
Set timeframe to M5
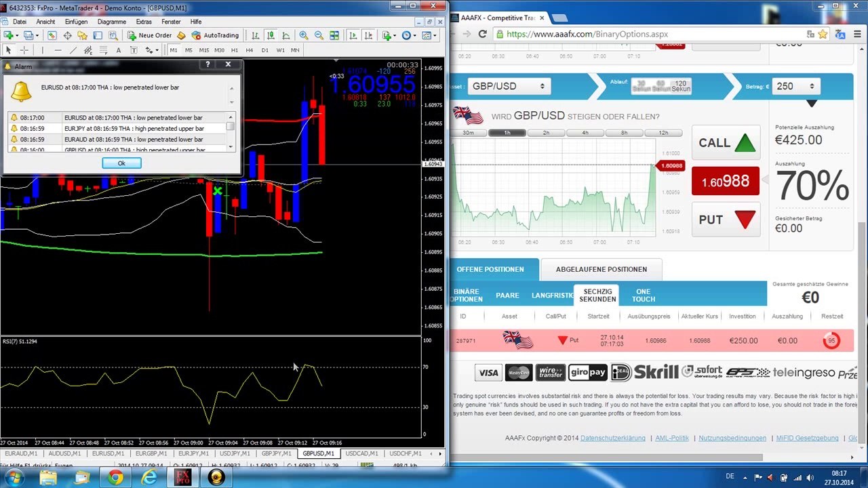(189, 50)
